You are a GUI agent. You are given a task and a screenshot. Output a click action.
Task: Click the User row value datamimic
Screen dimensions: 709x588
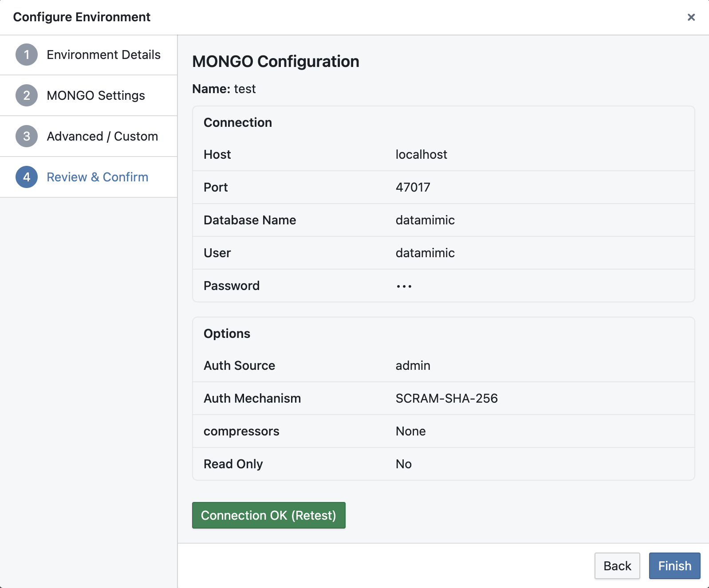tap(425, 253)
